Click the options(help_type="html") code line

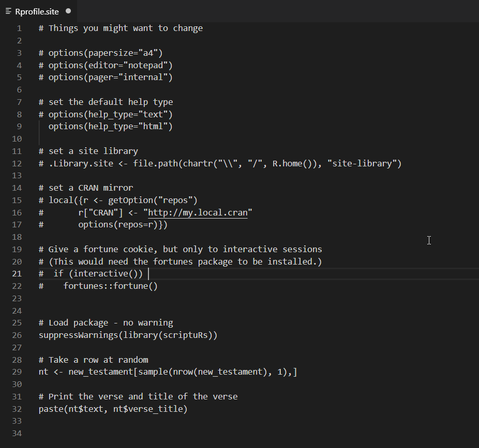110,127
